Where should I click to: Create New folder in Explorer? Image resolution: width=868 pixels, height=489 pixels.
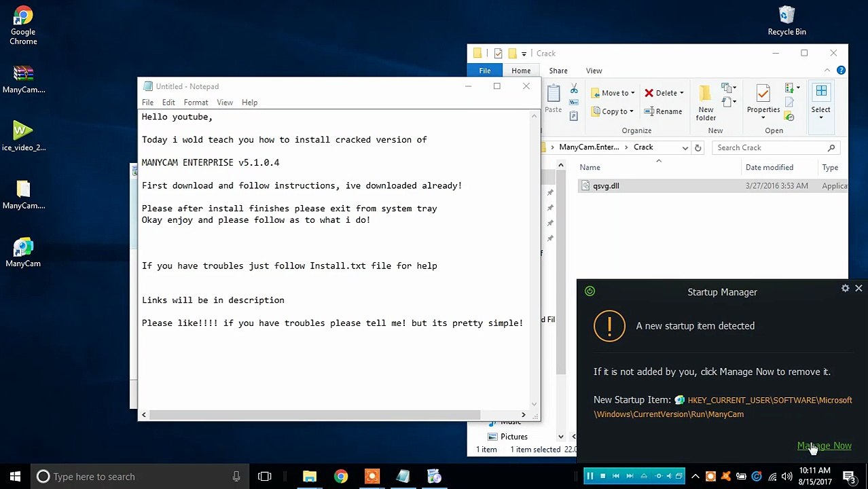706,103
